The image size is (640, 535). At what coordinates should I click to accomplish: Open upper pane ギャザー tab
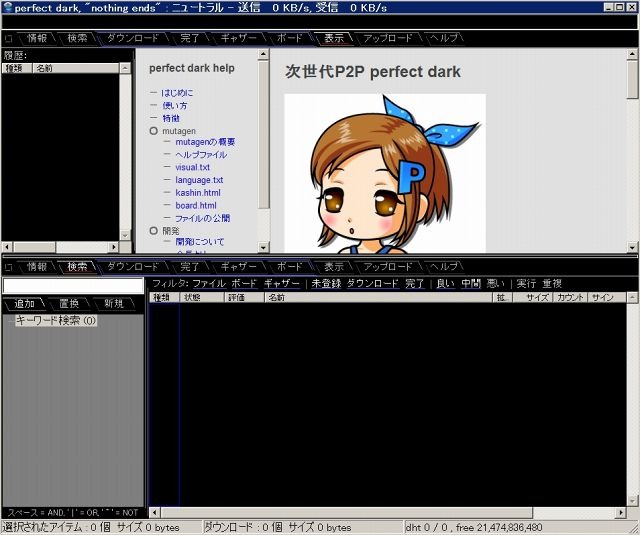pyautogui.click(x=239, y=38)
